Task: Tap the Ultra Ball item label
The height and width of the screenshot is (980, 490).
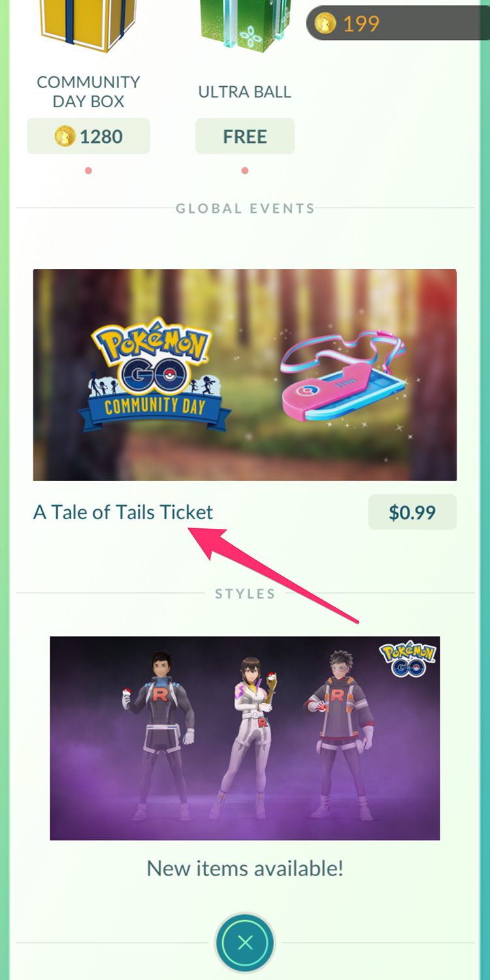Action: coord(245,91)
